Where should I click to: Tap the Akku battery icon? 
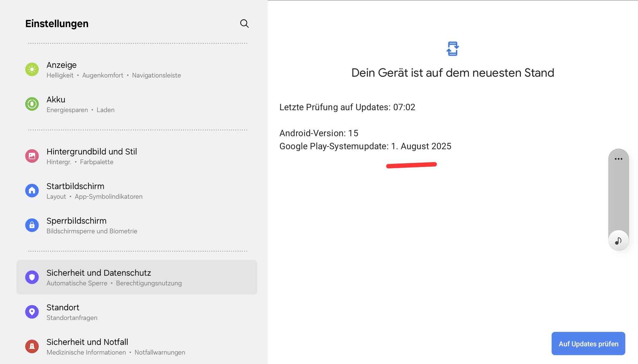tap(32, 104)
